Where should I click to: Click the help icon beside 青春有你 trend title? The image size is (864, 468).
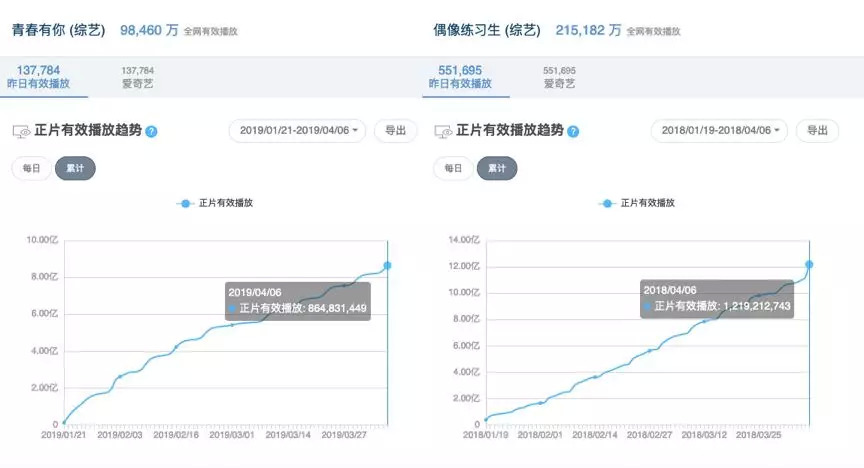point(152,131)
